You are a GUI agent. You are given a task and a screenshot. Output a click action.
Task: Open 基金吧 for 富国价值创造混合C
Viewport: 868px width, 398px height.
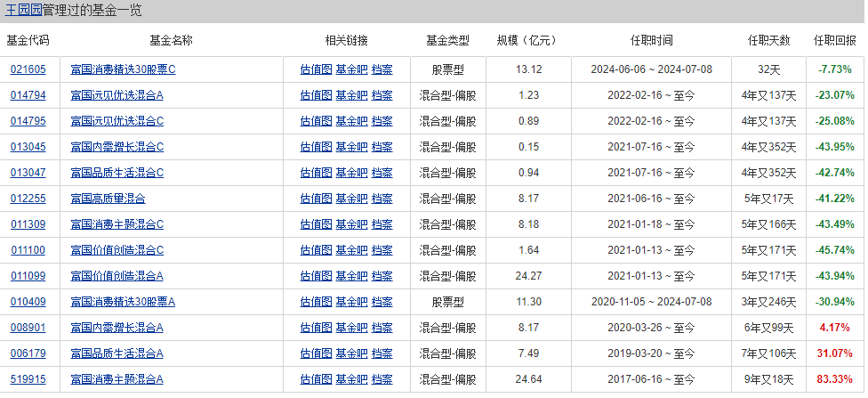coord(351,250)
